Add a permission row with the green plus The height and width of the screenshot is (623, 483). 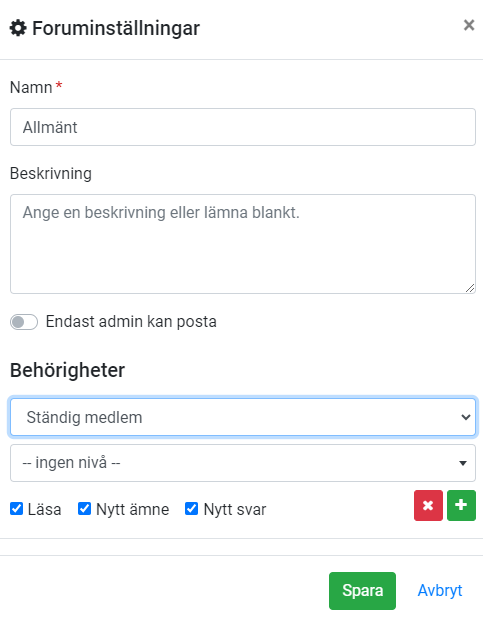pos(461,505)
